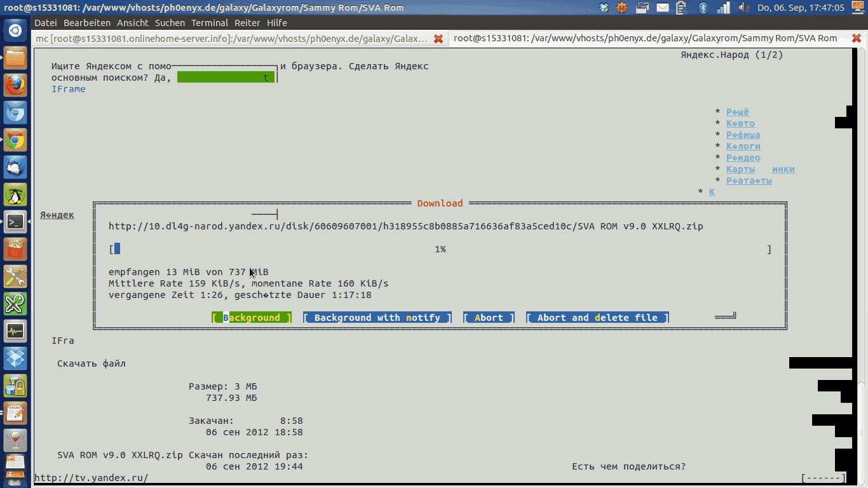This screenshot has width=868, height=488.
Task: Click the date and time clock
Action: point(801,8)
